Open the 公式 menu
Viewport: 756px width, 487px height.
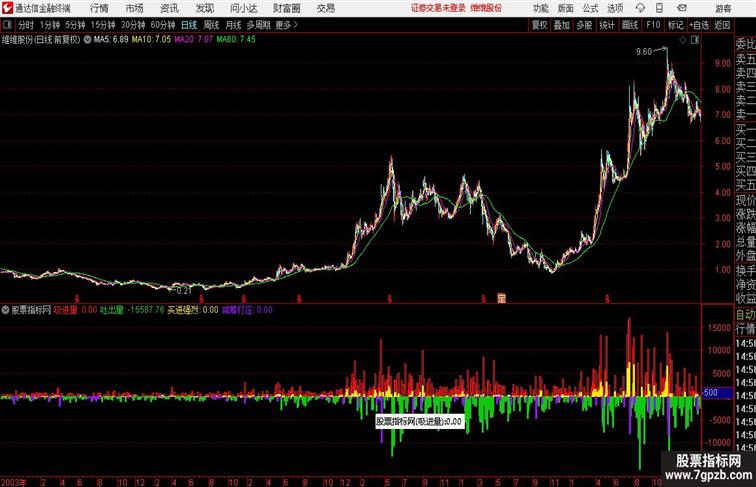coord(590,8)
